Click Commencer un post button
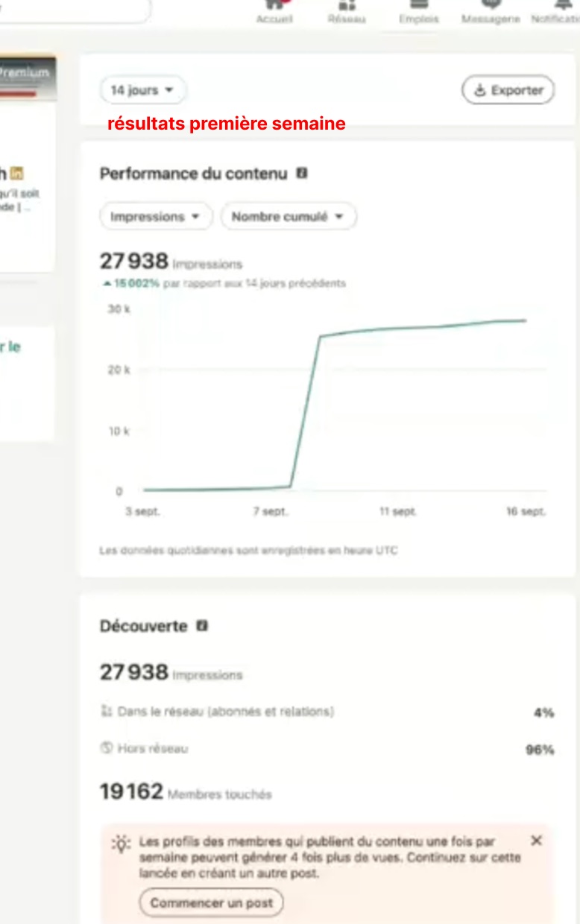 point(211,903)
